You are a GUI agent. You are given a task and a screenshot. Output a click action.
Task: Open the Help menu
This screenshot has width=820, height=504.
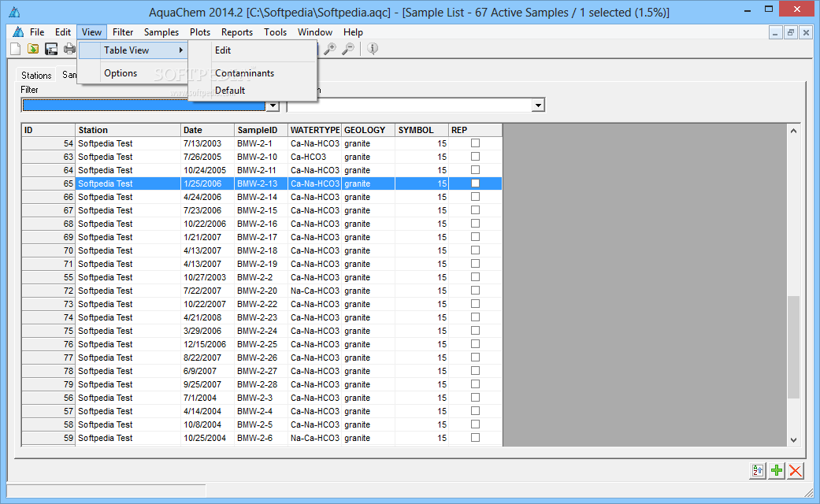353,31
